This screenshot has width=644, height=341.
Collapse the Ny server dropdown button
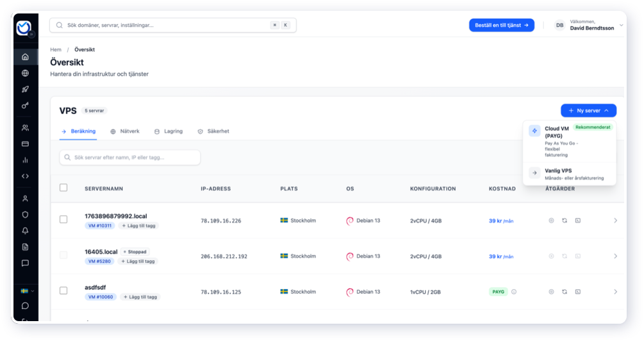point(589,110)
